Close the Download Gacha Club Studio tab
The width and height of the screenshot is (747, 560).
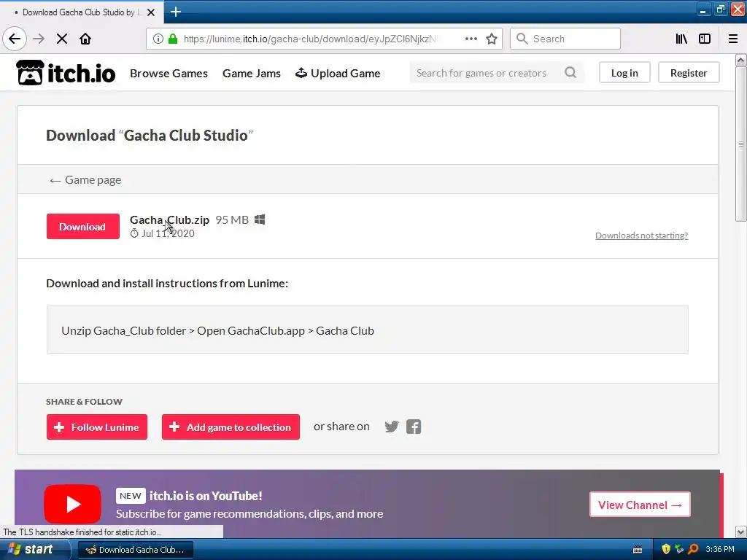[151, 12]
